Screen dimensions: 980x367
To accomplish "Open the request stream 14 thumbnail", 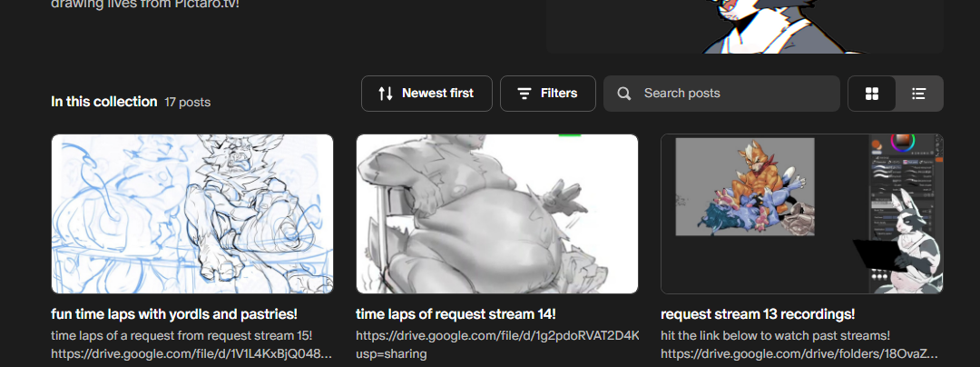I will [497, 213].
